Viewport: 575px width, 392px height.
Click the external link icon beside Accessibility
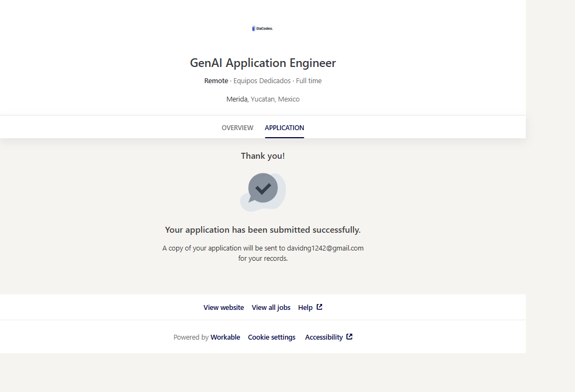[350, 337]
